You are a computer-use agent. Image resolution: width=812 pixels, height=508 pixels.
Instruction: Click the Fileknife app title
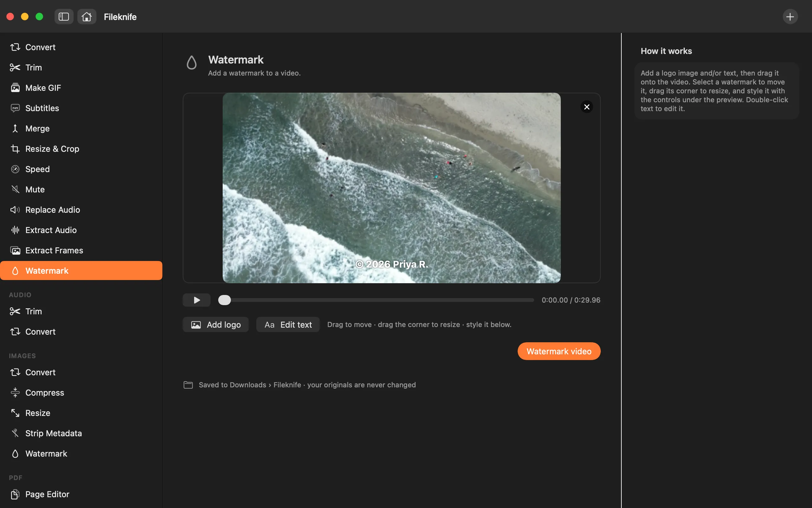tap(120, 17)
